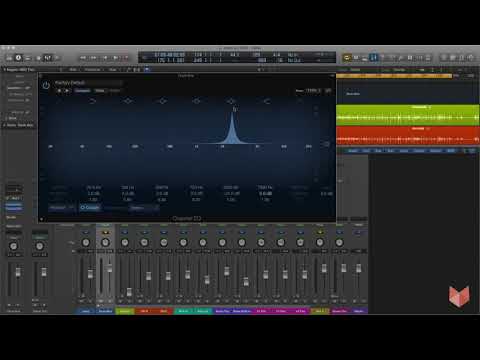Viewport: 480px width, 360px height.
Task: Toggle the low shelf band icon
Action: click(x=93, y=101)
